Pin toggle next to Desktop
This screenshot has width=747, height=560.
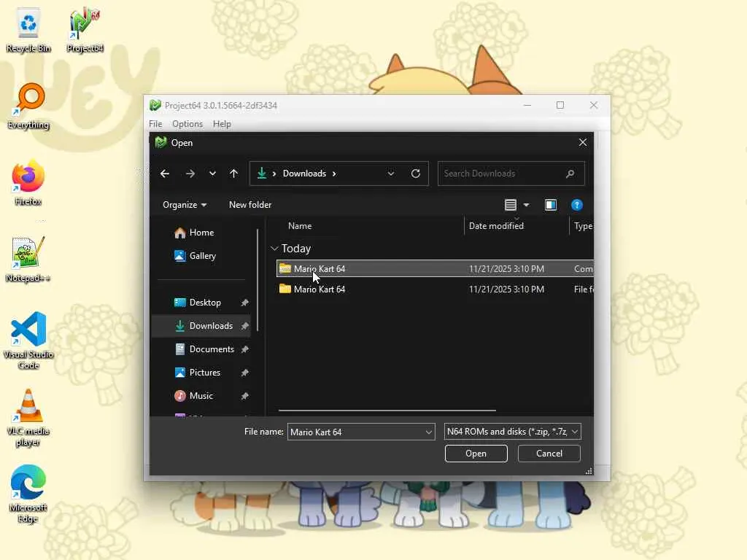click(x=244, y=303)
